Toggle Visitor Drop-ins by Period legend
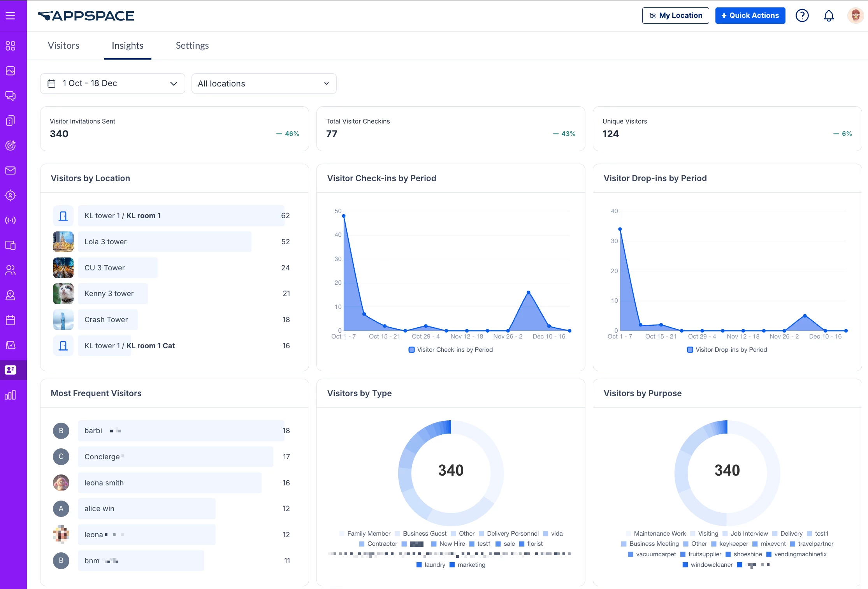 coord(727,350)
